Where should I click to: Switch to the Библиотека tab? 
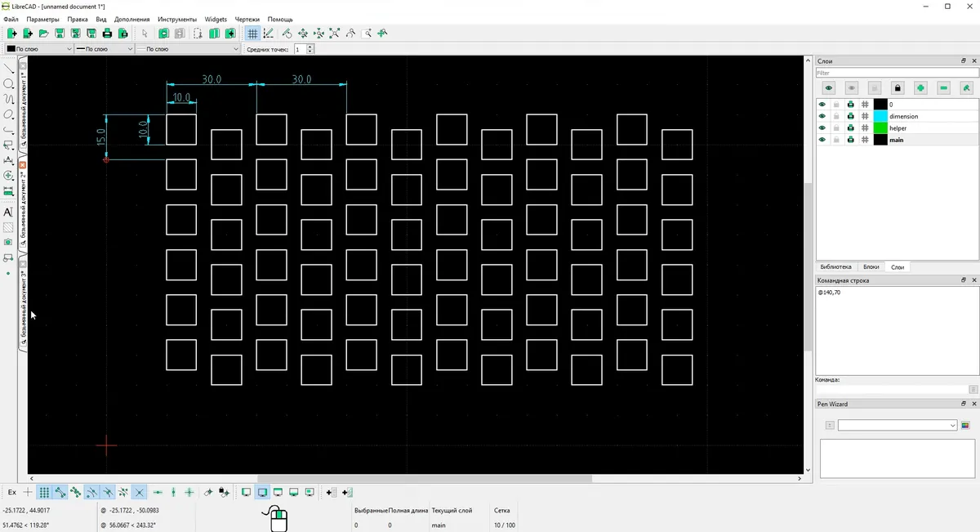click(835, 267)
